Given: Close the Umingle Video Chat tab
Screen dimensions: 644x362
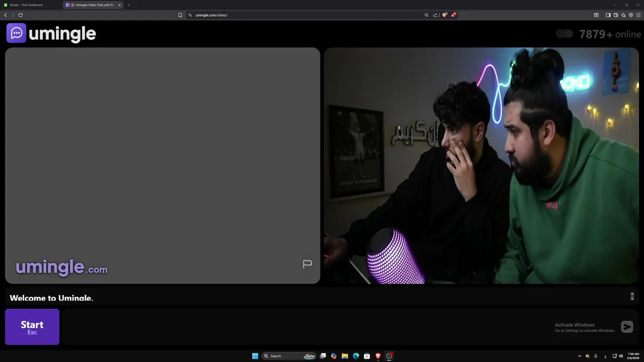Looking at the screenshot, I should point(120,5).
